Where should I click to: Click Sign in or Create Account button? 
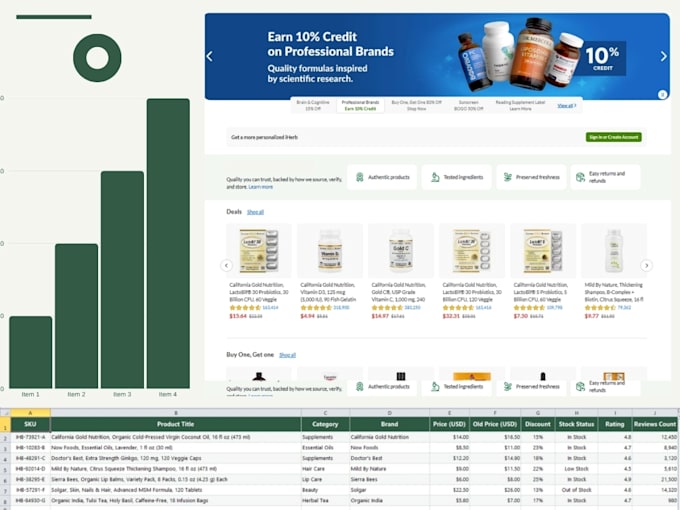pyautogui.click(x=613, y=137)
